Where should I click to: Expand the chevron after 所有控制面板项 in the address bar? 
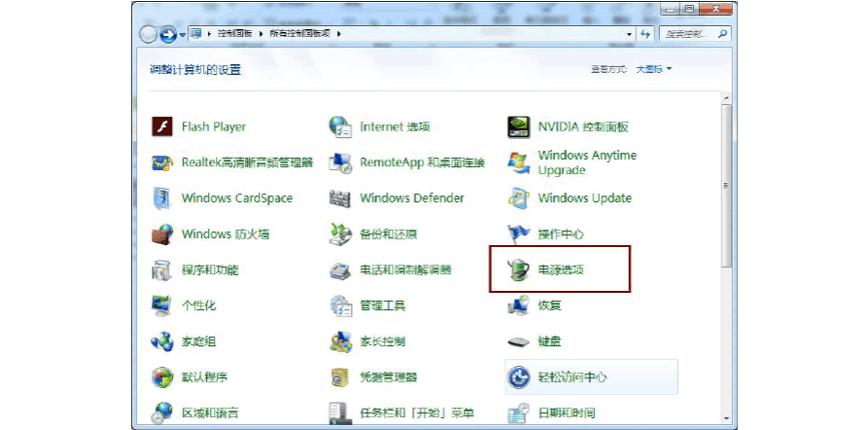pyautogui.click(x=338, y=34)
